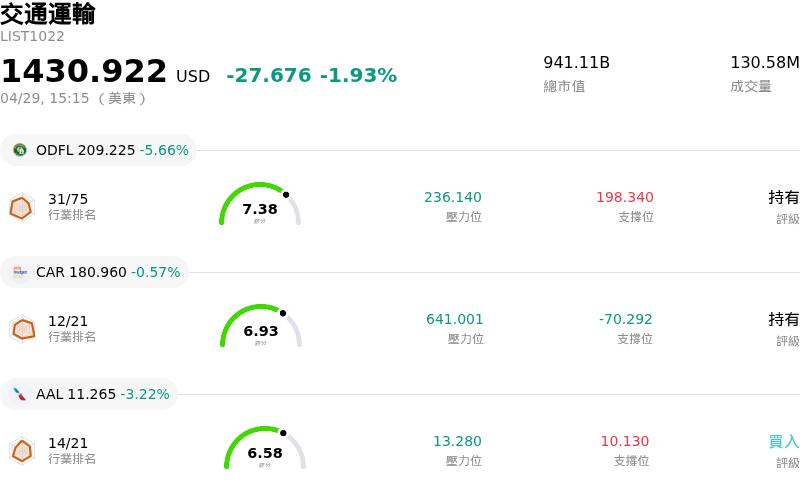Click the 941.11B total market cap value

point(576,63)
